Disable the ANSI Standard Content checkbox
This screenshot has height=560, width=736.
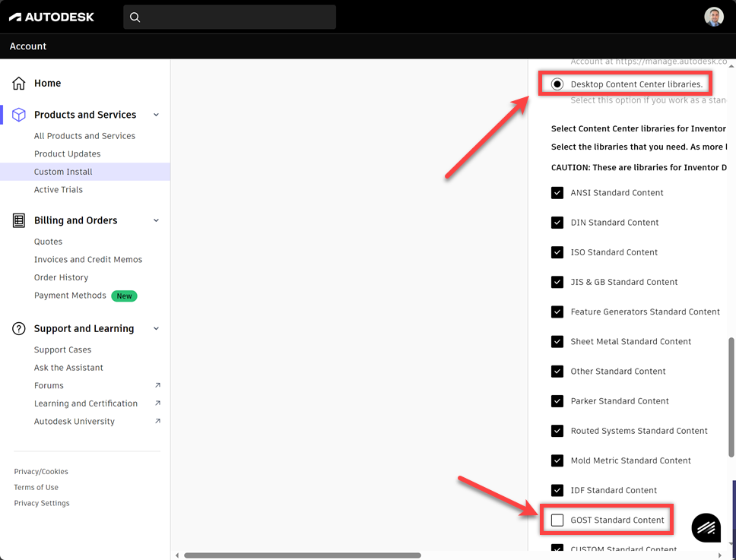pyautogui.click(x=557, y=192)
